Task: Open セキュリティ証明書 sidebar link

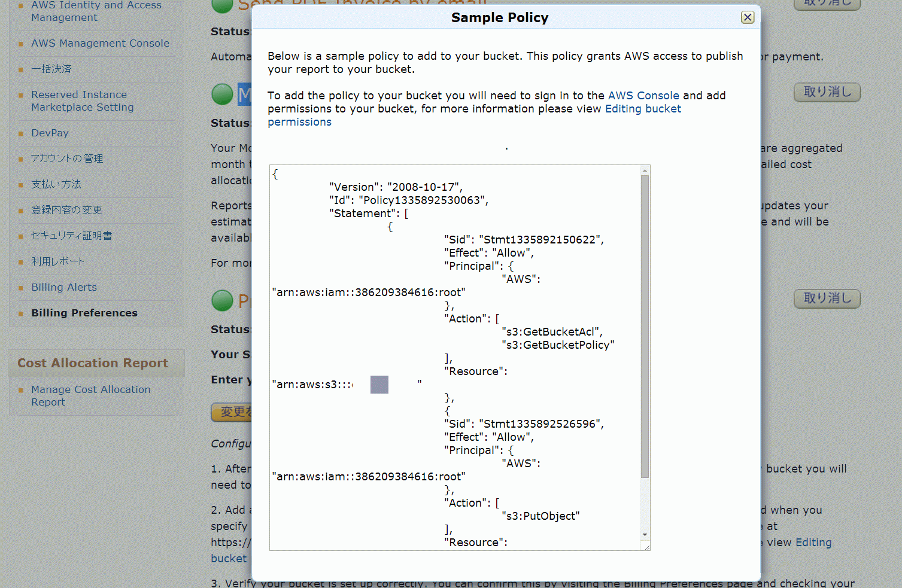Action: [72, 236]
